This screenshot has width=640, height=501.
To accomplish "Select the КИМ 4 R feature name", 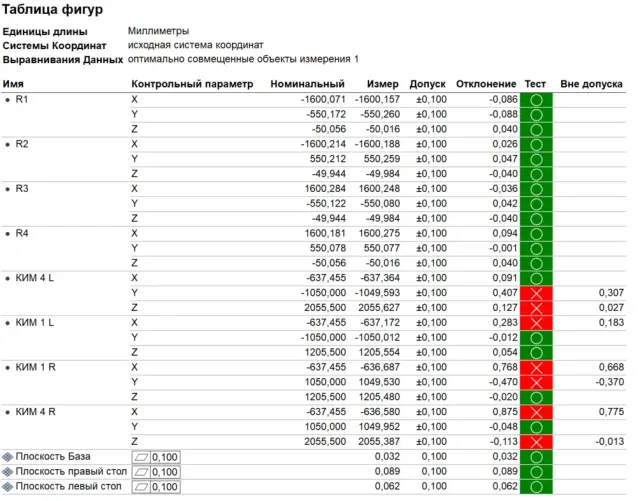I will [36, 412].
